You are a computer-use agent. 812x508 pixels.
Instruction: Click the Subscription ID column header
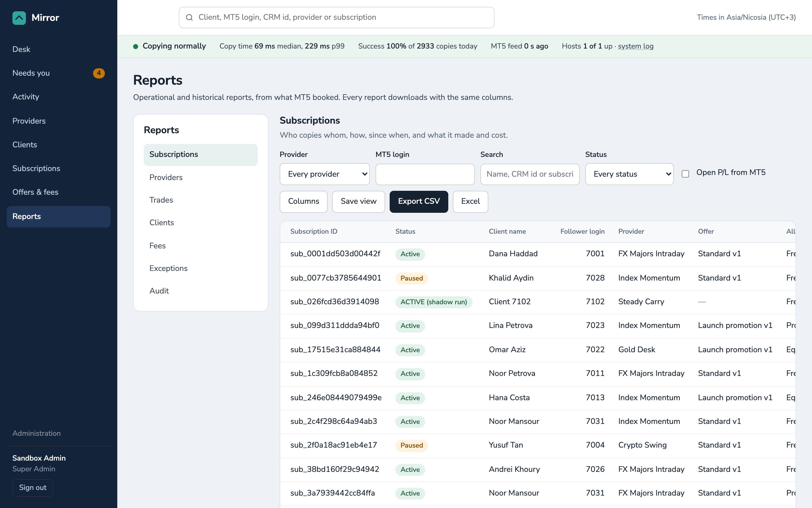pos(314,231)
